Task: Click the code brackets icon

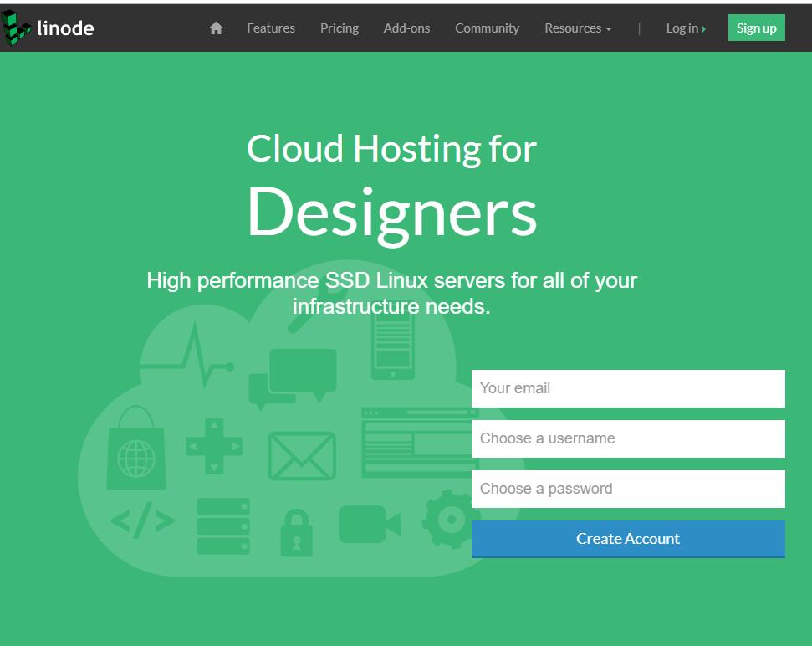Action: [x=142, y=522]
